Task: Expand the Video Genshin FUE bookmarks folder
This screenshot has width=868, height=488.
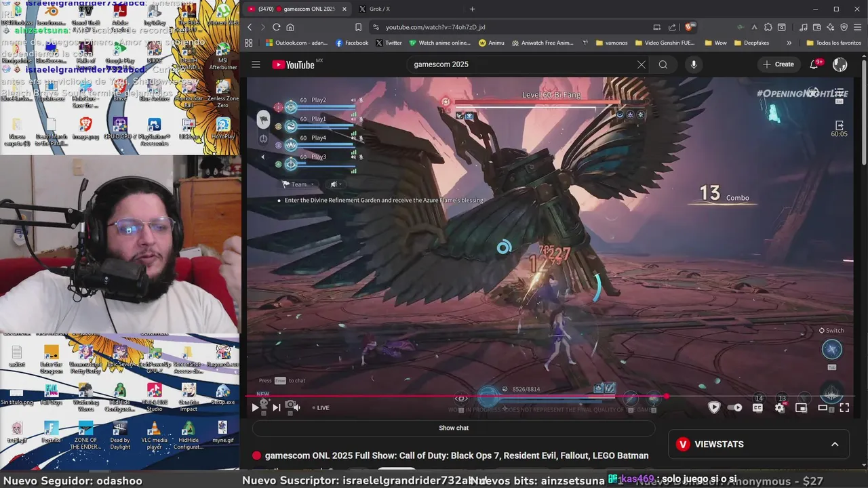Action: coord(666,43)
